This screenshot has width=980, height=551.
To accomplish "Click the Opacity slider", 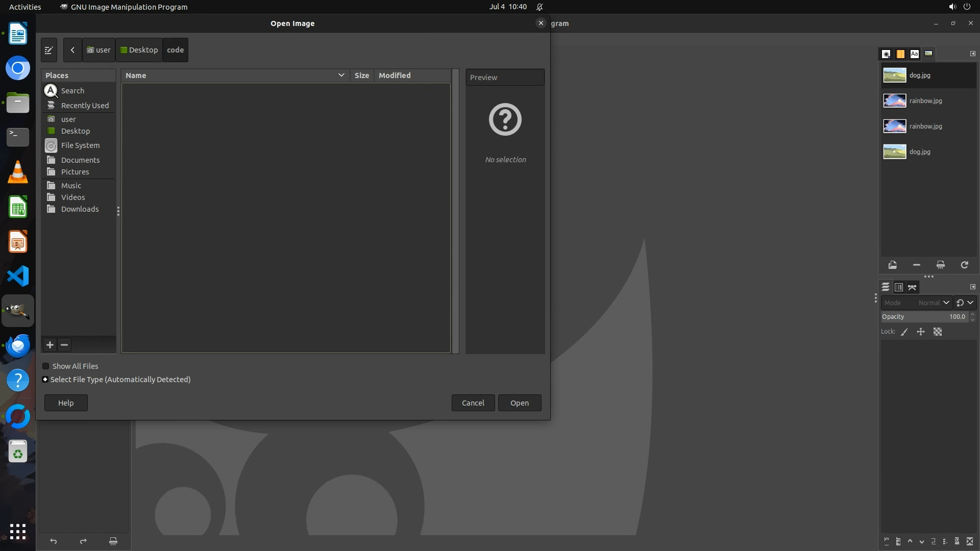I will (x=924, y=317).
